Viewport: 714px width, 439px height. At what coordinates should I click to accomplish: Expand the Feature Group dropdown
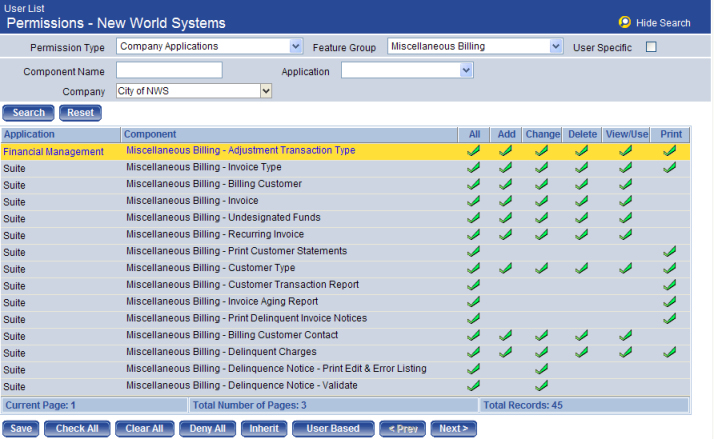pyautogui.click(x=556, y=46)
